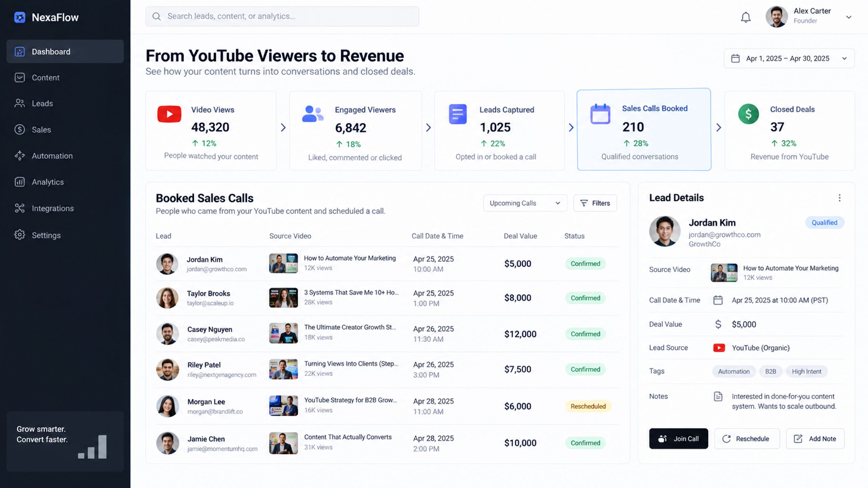Click the Add Note button
The height and width of the screenshot is (488, 868).
coord(815,439)
